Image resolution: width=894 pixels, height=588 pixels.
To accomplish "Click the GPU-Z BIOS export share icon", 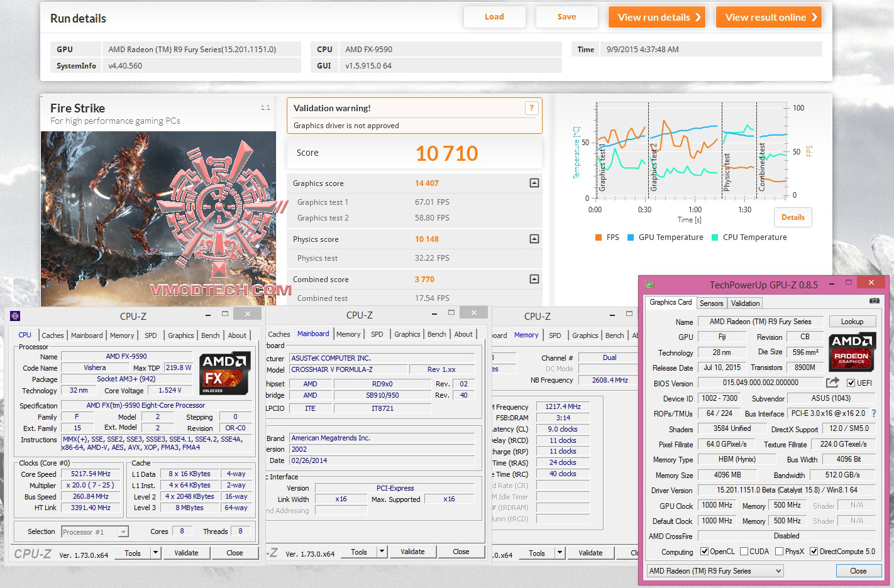I will (x=832, y=382).
